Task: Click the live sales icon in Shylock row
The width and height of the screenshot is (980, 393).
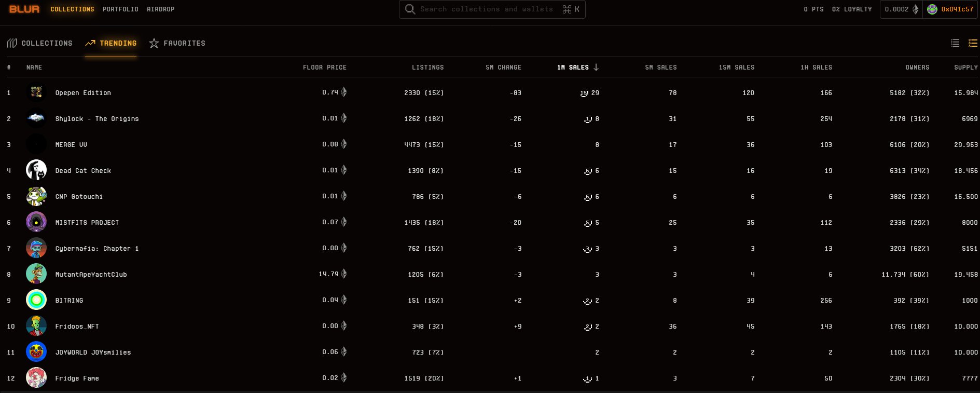Action: tap(588, 119)
